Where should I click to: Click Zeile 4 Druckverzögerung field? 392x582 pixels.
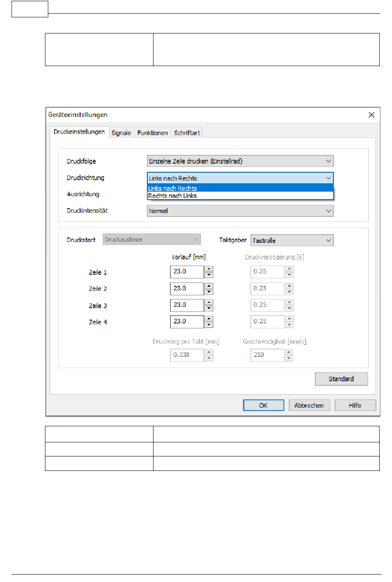(267, 321)
